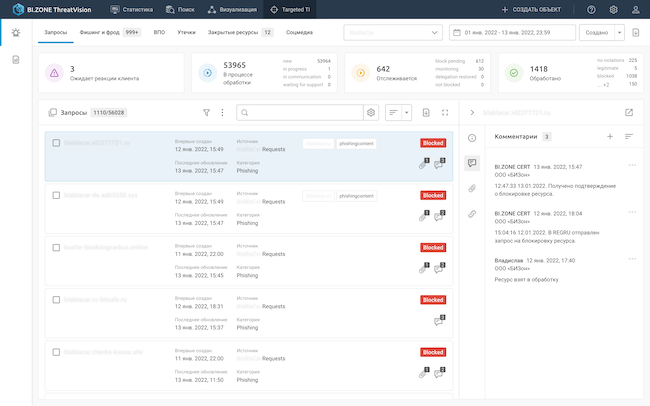The width and height of the screenshot is (650, 406).
Task: Open search settings gear icon
Action: pyautogui.click(x=371, y=113)
